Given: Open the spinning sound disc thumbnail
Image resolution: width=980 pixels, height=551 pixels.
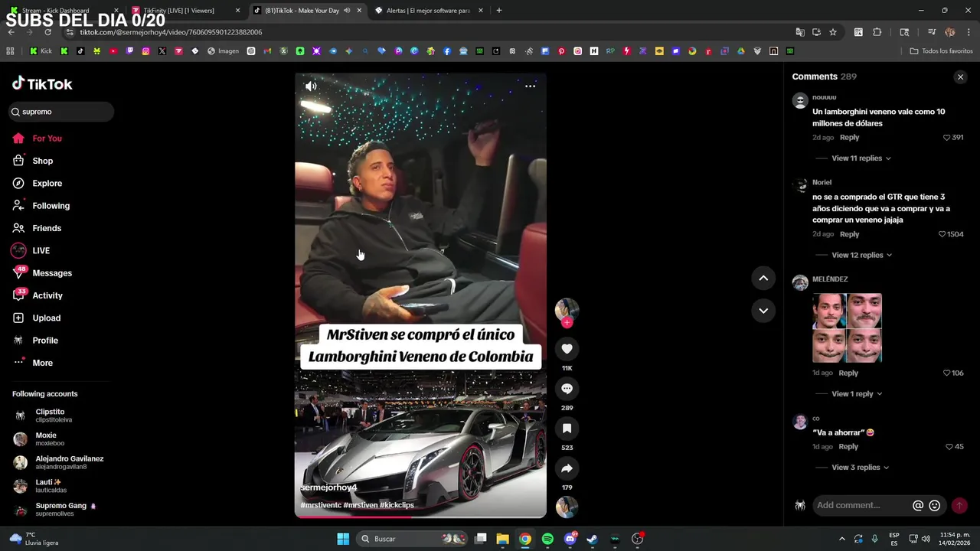Looking at the screenshot, I should 567,507.
